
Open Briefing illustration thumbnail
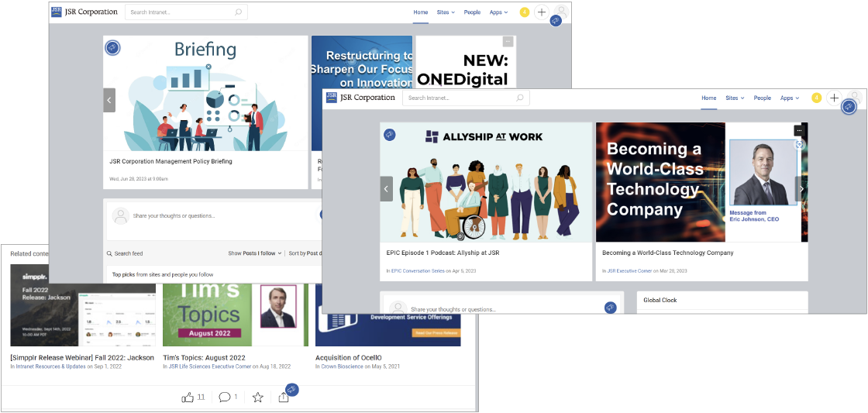click(205, 94)
